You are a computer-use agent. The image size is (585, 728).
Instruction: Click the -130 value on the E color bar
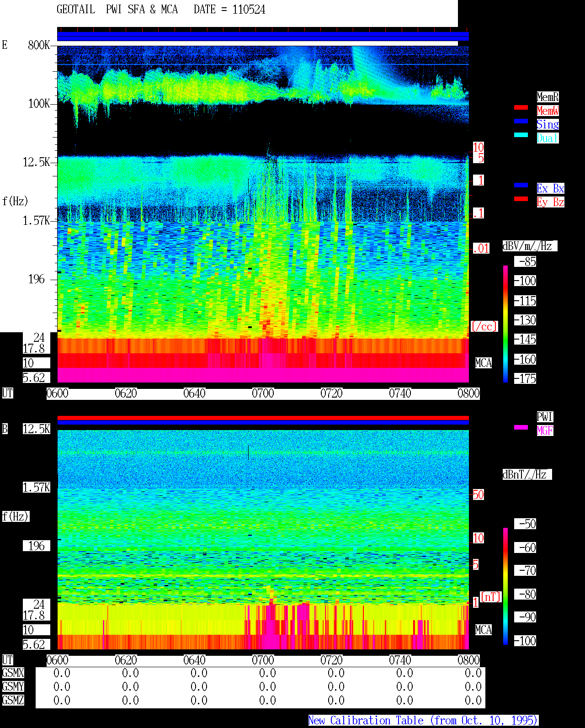526,320
